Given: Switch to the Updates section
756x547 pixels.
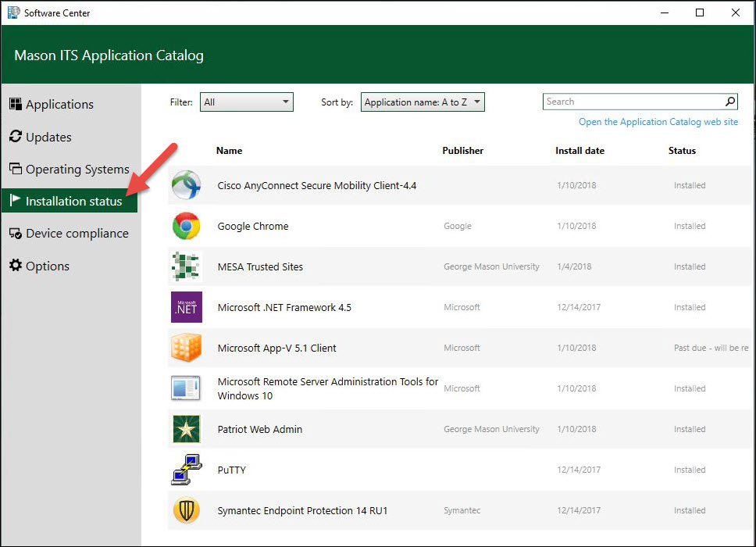Looking at the screenshot, I should click(48, 137).
